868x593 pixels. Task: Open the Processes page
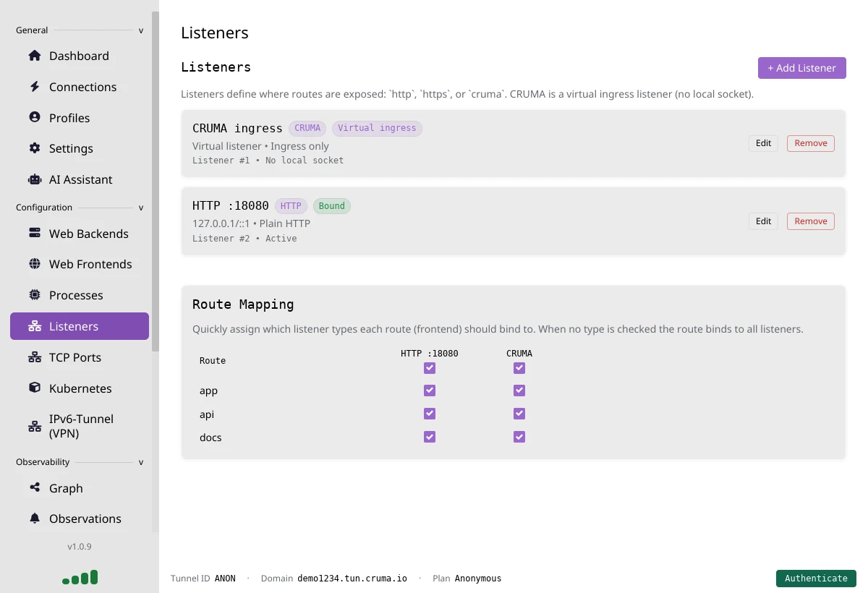coord(80,295)
